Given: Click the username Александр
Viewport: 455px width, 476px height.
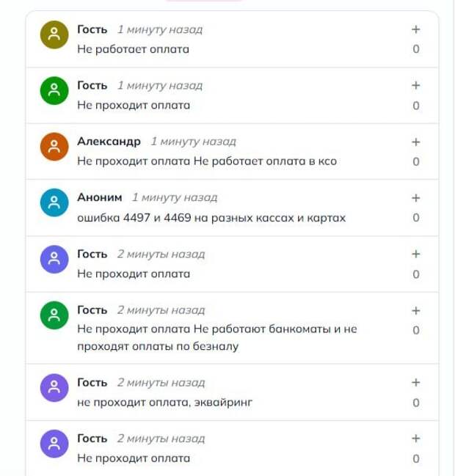Looking at the screenshot, I should pos(109,142).
